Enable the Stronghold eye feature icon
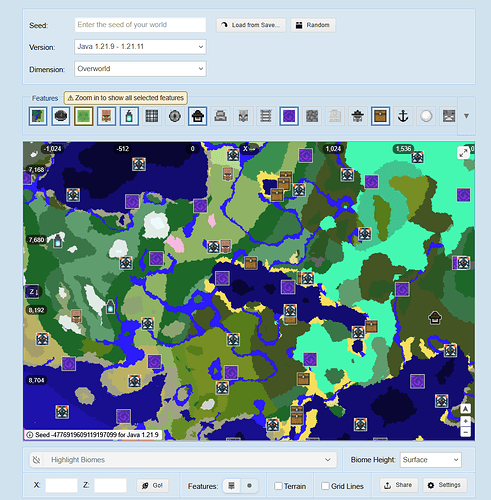Image resolution: width=491 pixels, height=500 pixels. click(175, 116)
